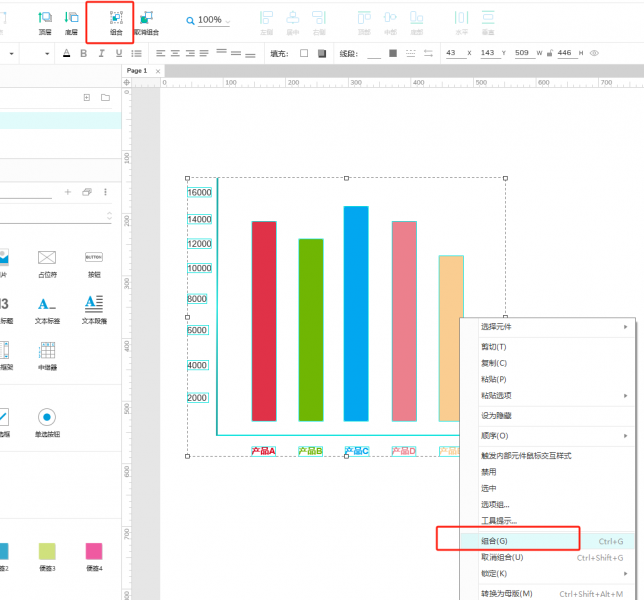Click the 取消组合 ungroup icon

pos(146,18)
